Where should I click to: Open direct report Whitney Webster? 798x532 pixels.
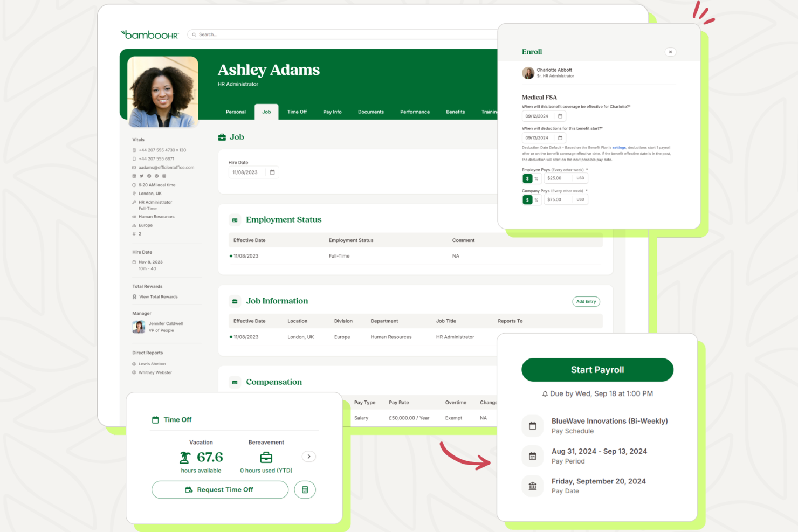click(155, 372)
